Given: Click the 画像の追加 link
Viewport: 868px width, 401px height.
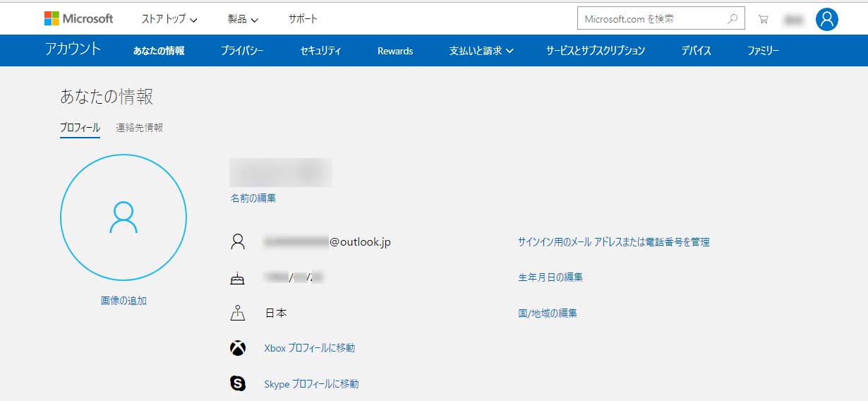Looking at the screenshot, I should coord(123,301).
